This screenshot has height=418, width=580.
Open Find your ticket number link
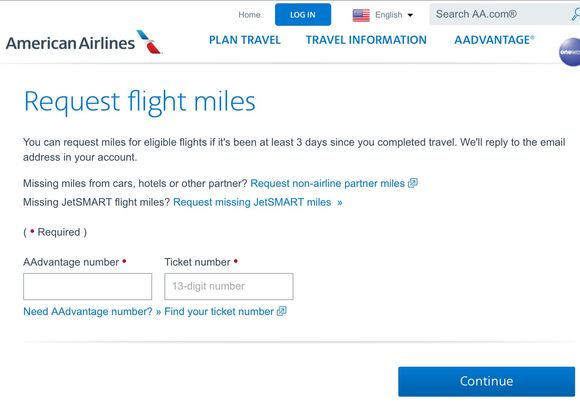point(219,311)
